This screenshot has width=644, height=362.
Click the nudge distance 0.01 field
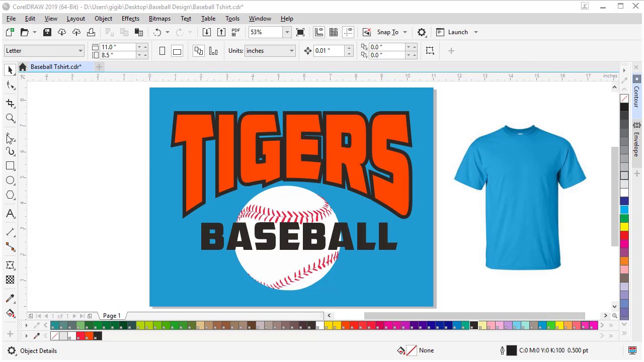coord(330,51)
